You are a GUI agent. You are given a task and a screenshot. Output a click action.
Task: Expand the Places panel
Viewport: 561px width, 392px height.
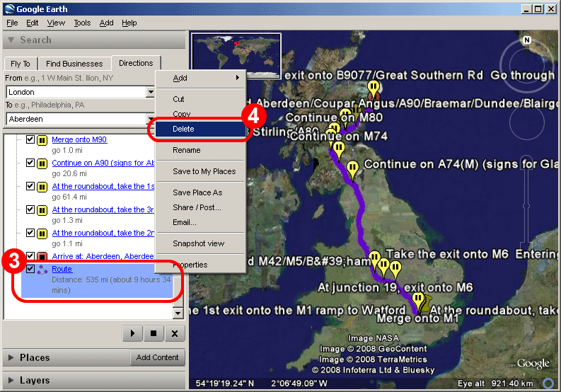pyautogui.click(x=11, y=357)
